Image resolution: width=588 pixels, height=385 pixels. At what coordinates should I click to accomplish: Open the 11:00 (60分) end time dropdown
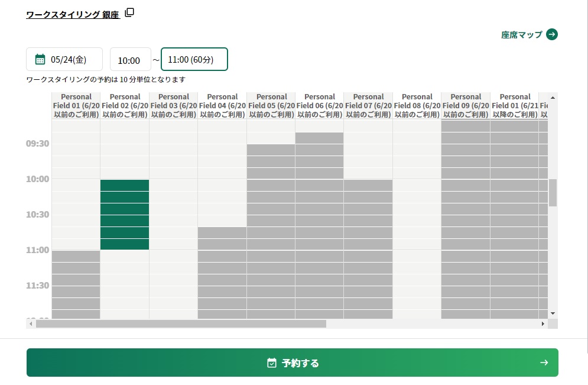(194, 59)
